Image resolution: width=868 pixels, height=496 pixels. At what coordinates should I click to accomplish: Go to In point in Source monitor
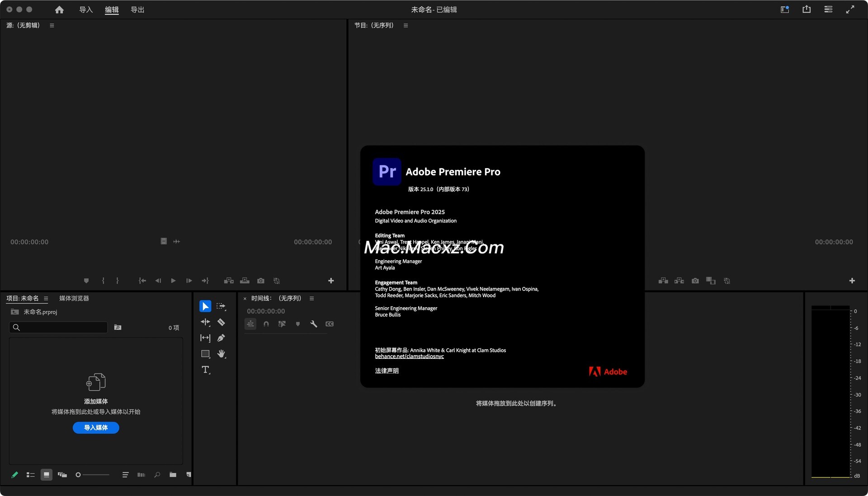[142, 281]
